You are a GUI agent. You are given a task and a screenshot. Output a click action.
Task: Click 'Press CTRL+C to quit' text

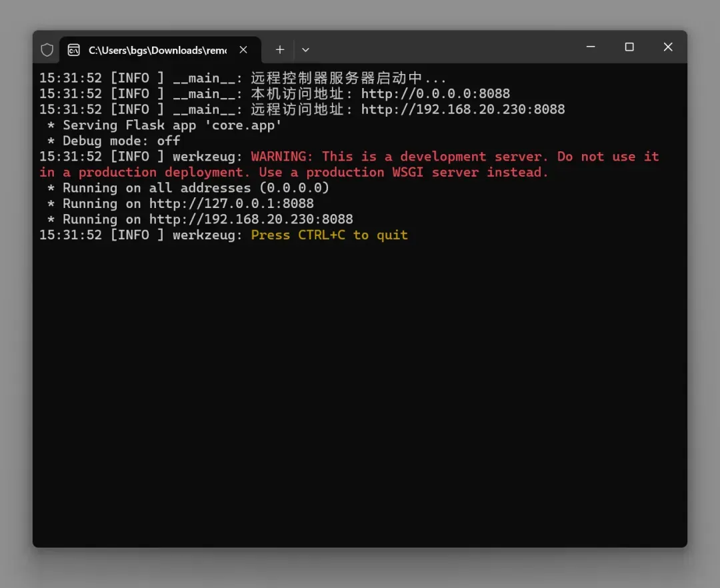[329, 235]
